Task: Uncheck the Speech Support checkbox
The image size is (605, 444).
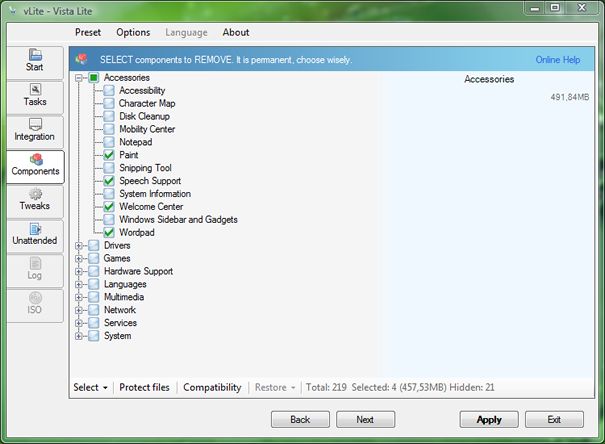Action: (109, 181)
